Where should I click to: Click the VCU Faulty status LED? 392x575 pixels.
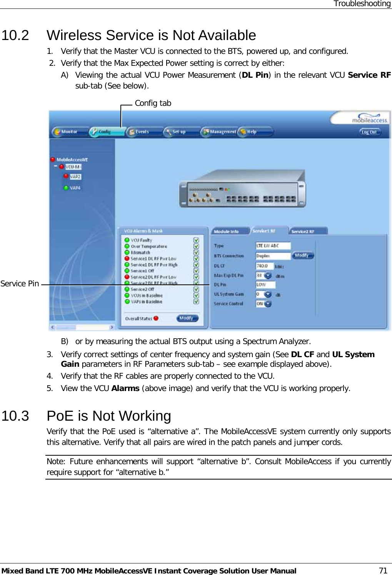click(x=127, y=240)
